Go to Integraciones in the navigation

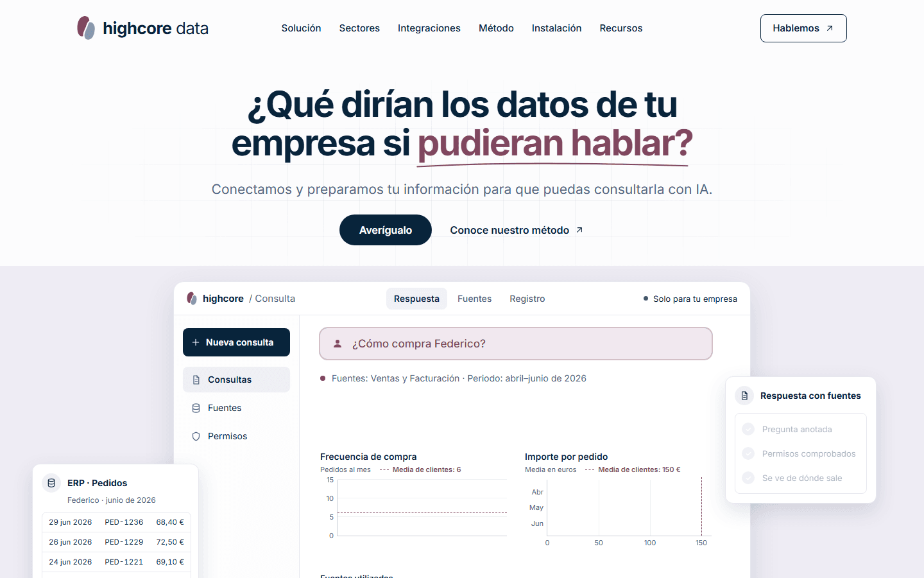(429, 28)
